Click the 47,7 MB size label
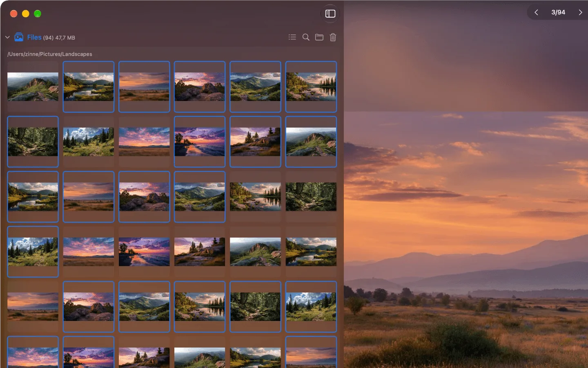 pos(65,38)
